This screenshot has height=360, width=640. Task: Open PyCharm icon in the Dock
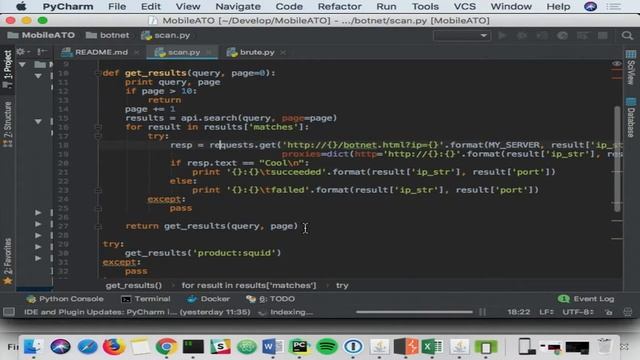pyautogui.click(x=300, y=347)
